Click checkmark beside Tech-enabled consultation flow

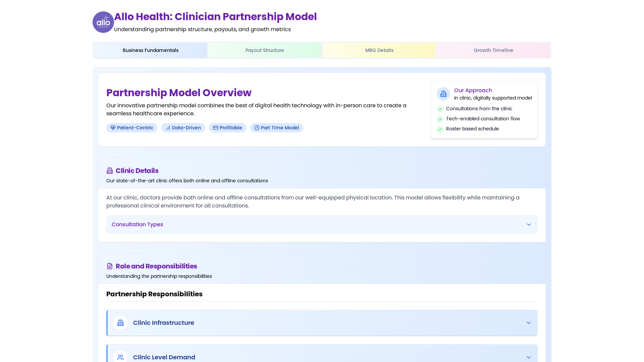point(440,119)
